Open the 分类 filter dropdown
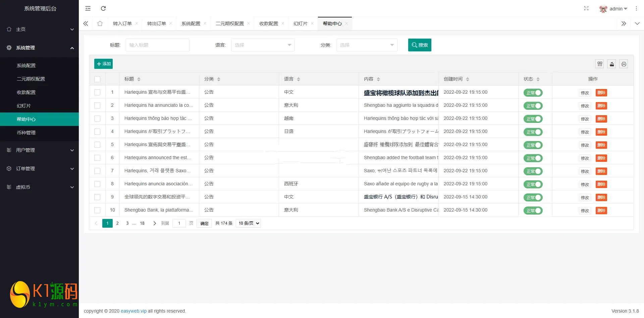644x318 pixels. [367, 45]
